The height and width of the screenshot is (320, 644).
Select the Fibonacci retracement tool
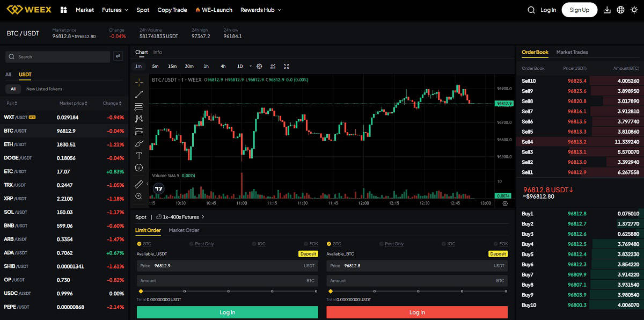pyautogui.click(x=139, y=106)
